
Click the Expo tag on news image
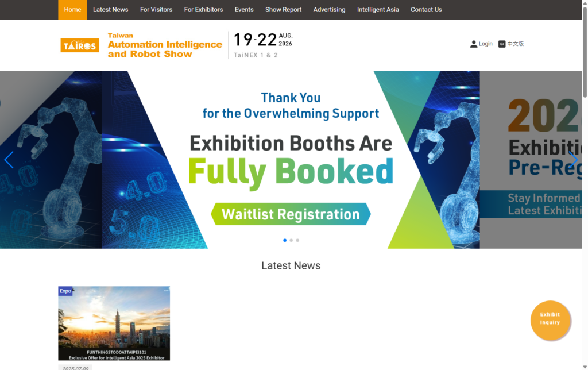[65, 291]
